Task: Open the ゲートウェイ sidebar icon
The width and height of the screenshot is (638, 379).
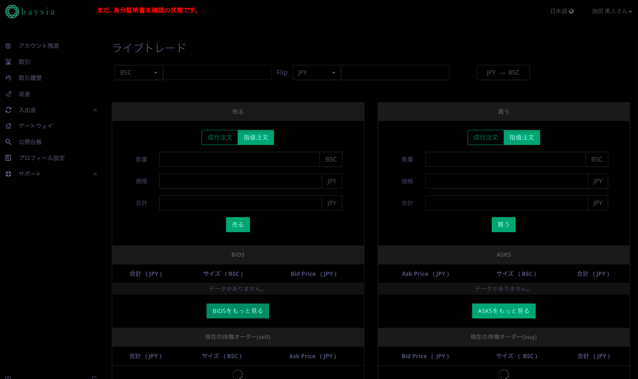Action: point(8,126)
